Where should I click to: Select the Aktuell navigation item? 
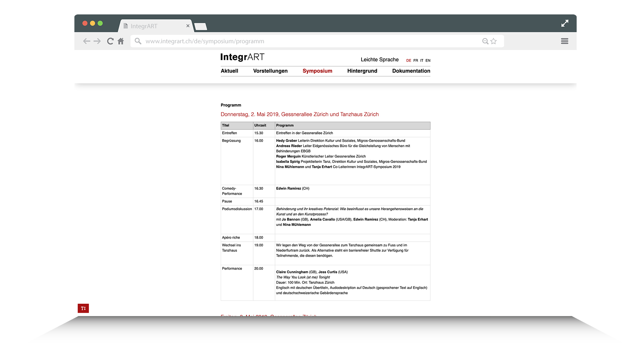[229, 71]
